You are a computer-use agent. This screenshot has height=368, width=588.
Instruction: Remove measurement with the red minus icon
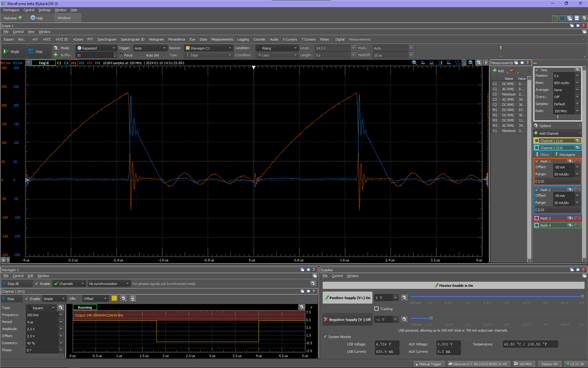pyautogui.click(x=512, y=71)
